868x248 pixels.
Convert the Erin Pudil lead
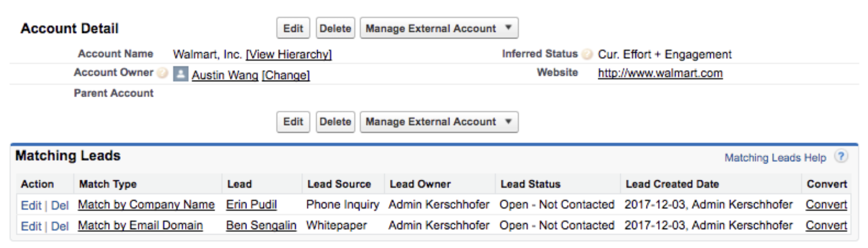826,205
